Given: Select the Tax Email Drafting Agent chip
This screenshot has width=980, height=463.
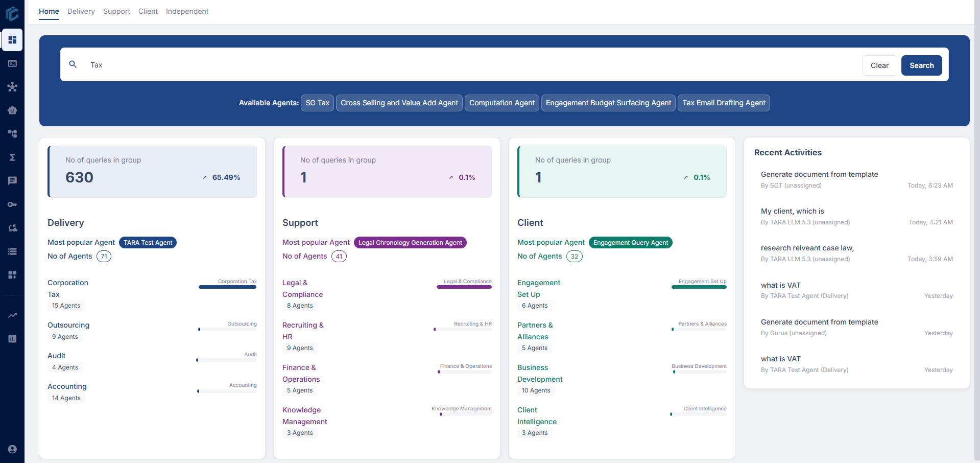Looking at the screenshot, I should click(x=723, y=103).
